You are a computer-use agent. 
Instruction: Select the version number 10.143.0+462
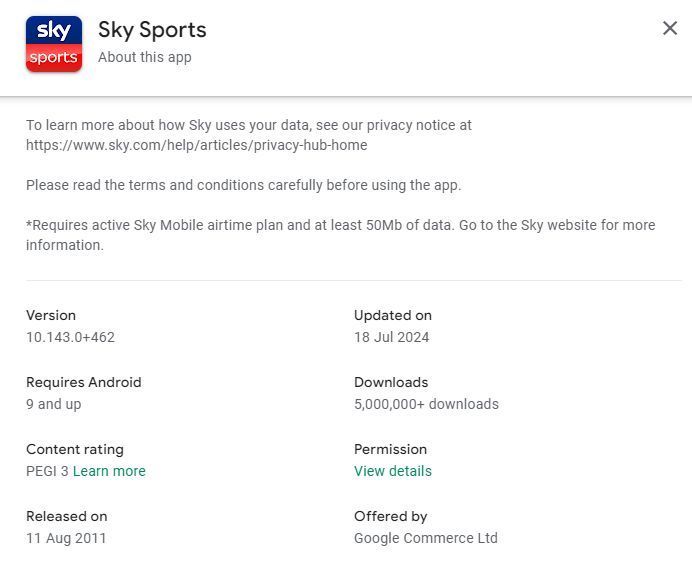70,337
